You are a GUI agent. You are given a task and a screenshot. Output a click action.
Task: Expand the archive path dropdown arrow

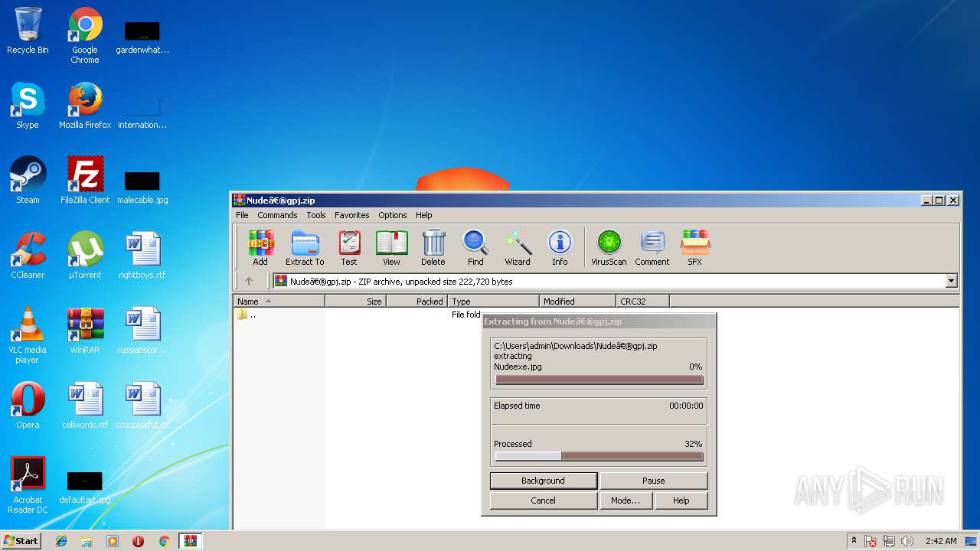tap(951, 281)
